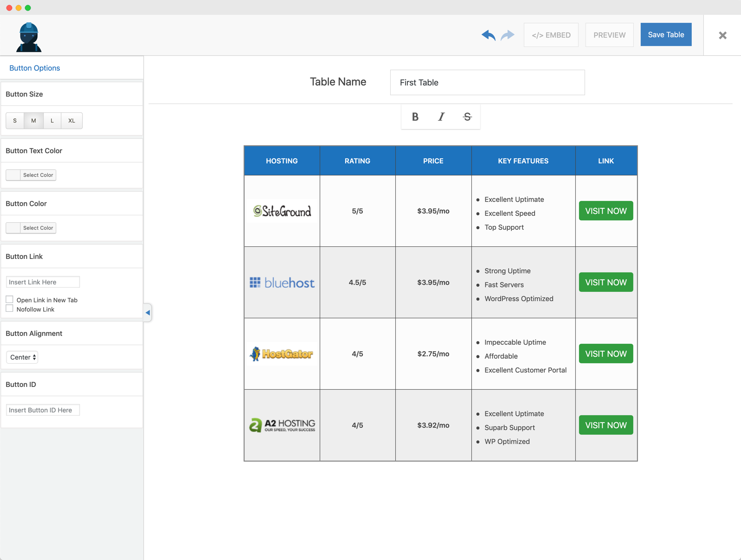Choose XL button size

[71, 121]
